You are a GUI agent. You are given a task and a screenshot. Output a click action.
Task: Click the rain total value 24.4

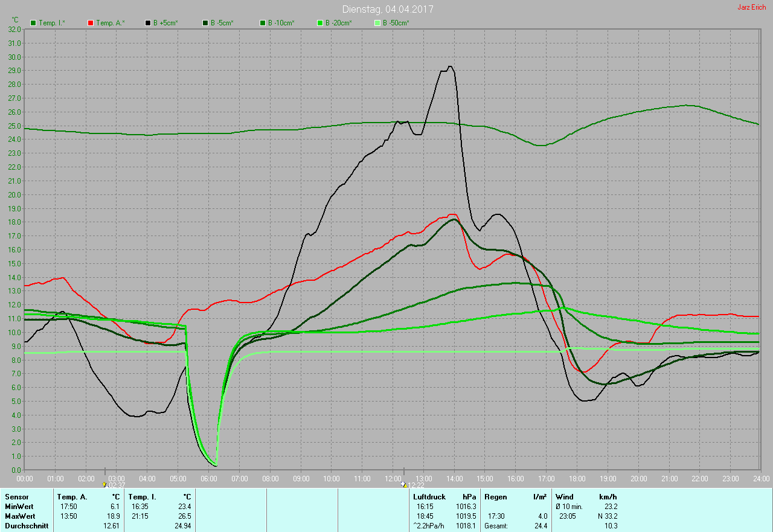click(540, 526)
